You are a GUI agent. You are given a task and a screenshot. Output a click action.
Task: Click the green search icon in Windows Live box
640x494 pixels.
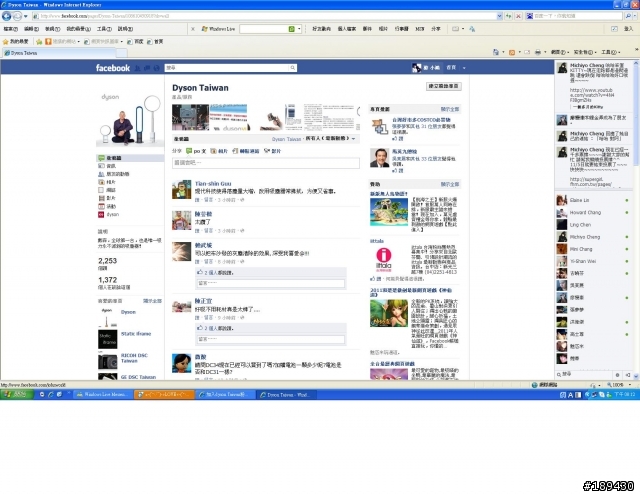[291, 29]
